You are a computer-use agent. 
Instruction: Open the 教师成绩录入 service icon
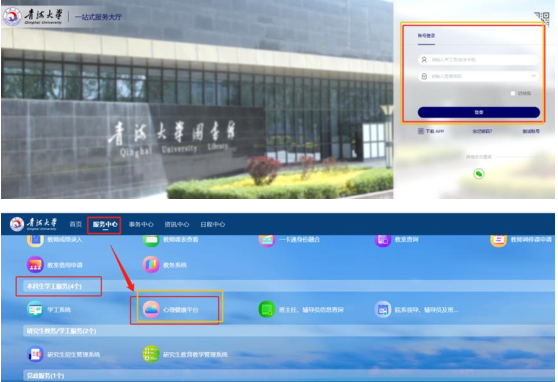point(35,240)
